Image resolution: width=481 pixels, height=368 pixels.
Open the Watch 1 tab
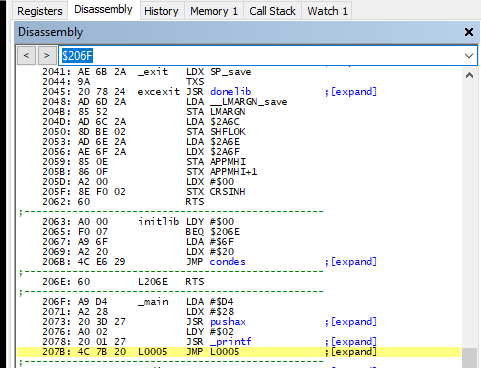click(x=327, y=11)
